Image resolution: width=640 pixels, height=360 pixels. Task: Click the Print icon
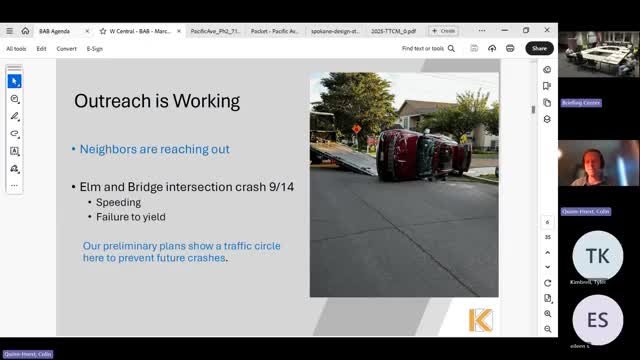pyautogui.click(x=510, y=49)
